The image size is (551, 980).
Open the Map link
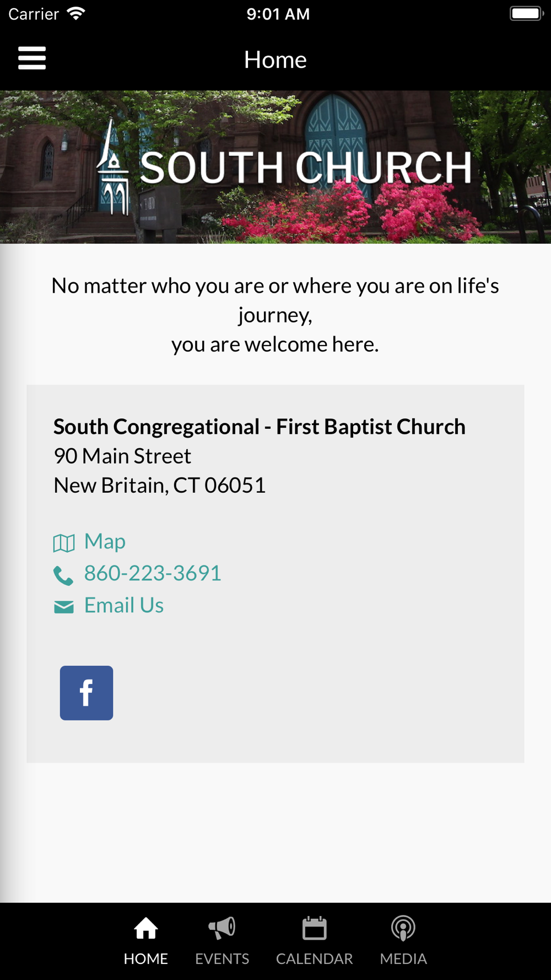[x=105, y=541]
